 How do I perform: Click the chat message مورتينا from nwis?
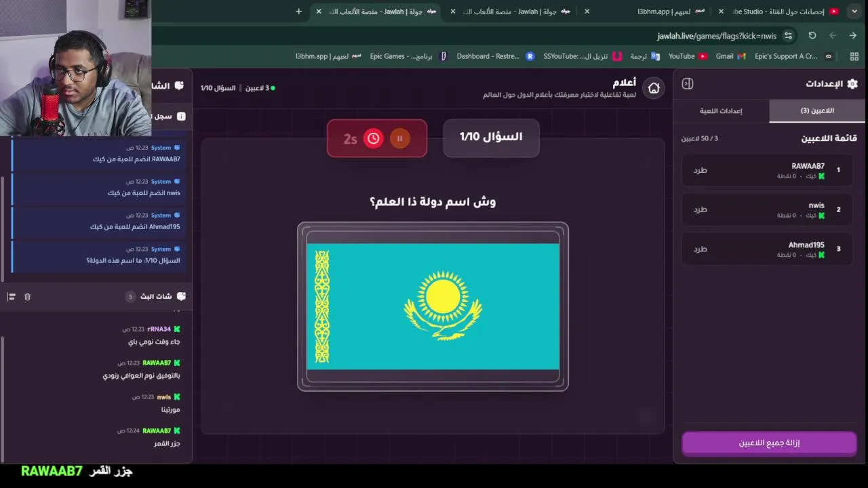click(171, 409)
